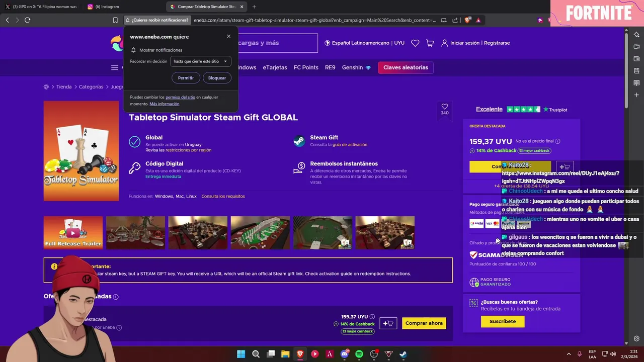Add offer row item to cart
Viewport: 644px width, 362px height.
click(388, 323)
